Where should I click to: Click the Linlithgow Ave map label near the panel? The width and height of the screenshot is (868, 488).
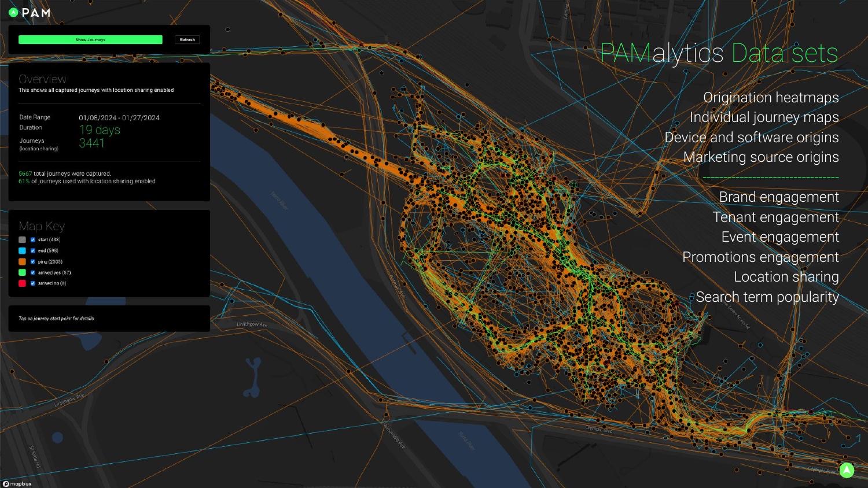pos(252,324)
